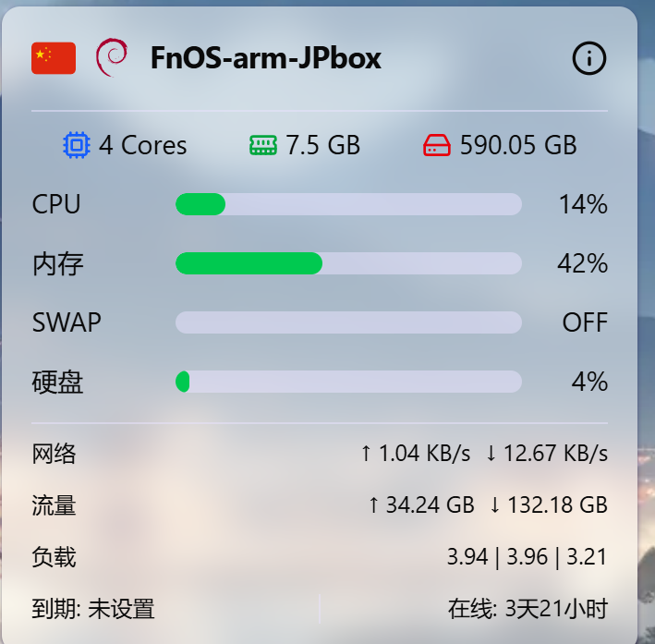
Task: Click the Debian swirl logo
Action: (112, 58)
